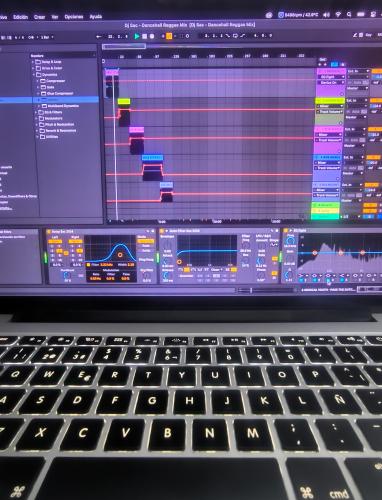The width and height of the screenshot is (382, 500).
Task: Click the volume speaker icon in menu bar
Action: pos(326,15)
